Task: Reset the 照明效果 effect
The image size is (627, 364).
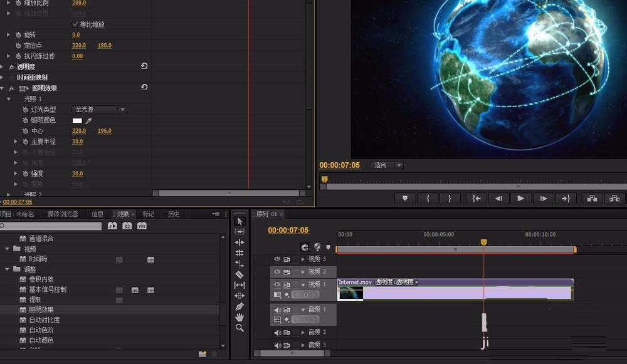Action: [144, 87]
